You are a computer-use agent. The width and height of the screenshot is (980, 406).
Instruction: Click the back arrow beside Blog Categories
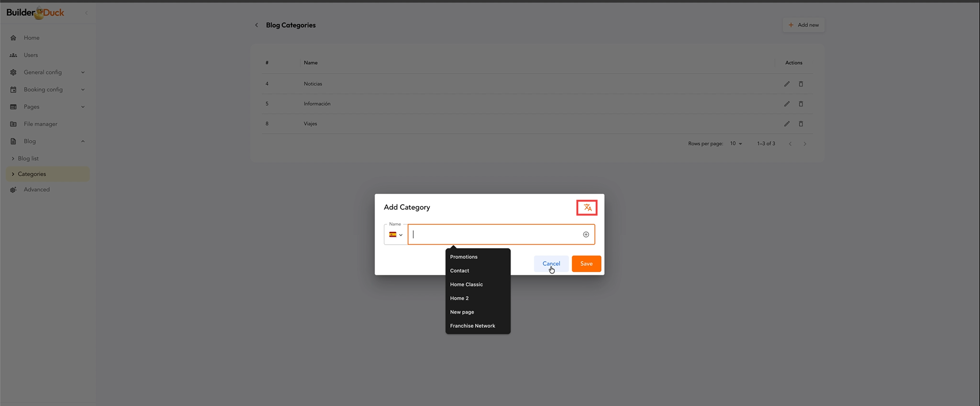(x=256, y=25)
